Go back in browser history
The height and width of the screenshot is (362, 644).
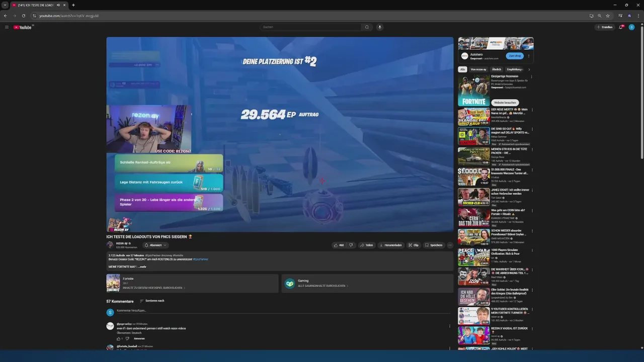pos(6,16)
